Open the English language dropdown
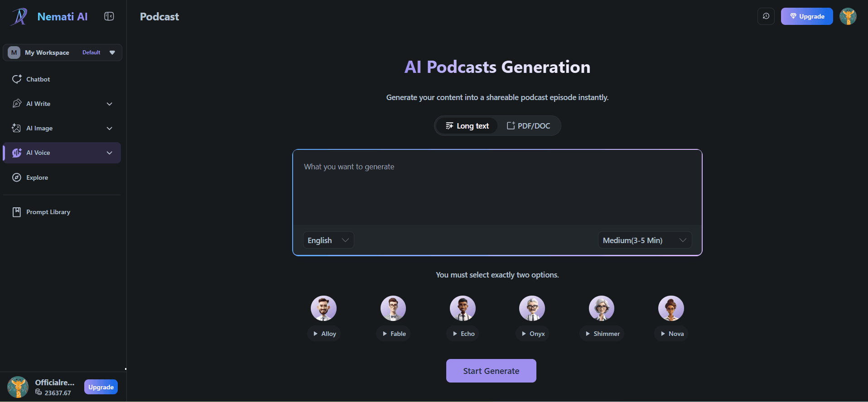This screenshot has width=868, height=402. pos(328,240)
